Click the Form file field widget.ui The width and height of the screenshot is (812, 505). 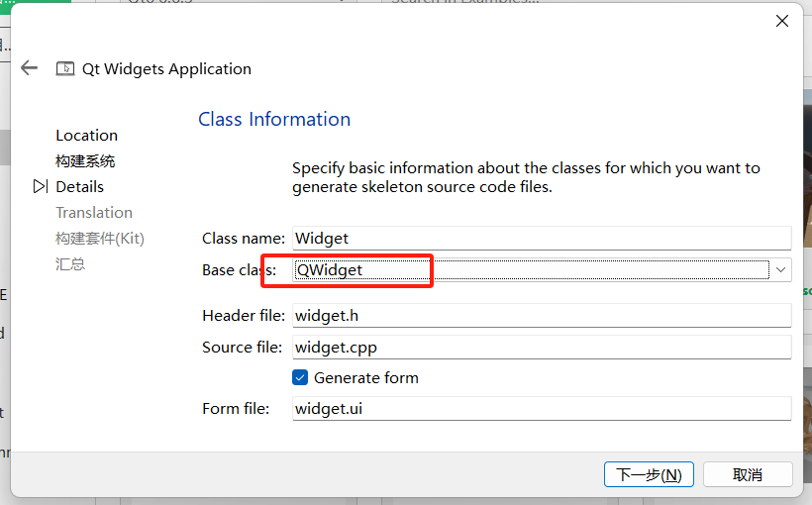[x=542, y=409]
